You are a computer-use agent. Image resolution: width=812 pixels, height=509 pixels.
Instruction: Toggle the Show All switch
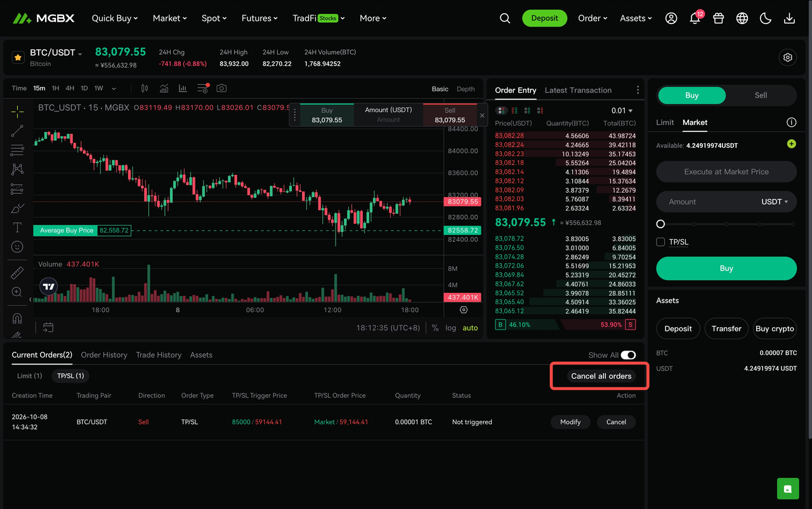[x=628, y=355]
